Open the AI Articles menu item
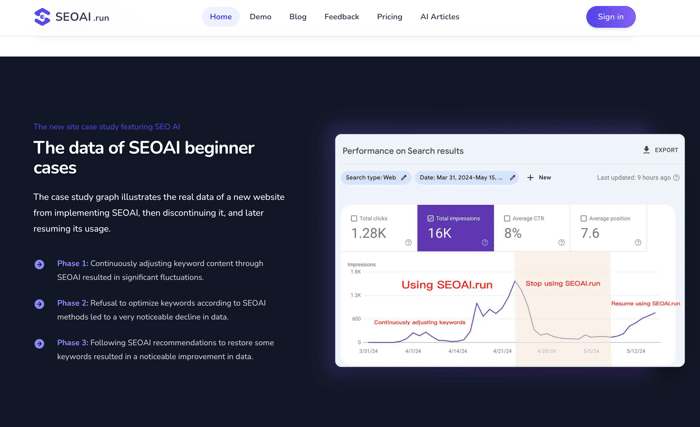 pyautogui.click(x=439, y=17)
